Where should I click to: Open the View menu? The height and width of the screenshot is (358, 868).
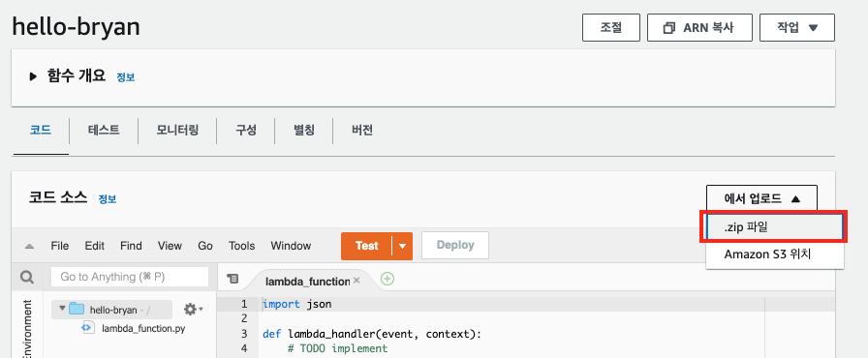pos(170,246)
